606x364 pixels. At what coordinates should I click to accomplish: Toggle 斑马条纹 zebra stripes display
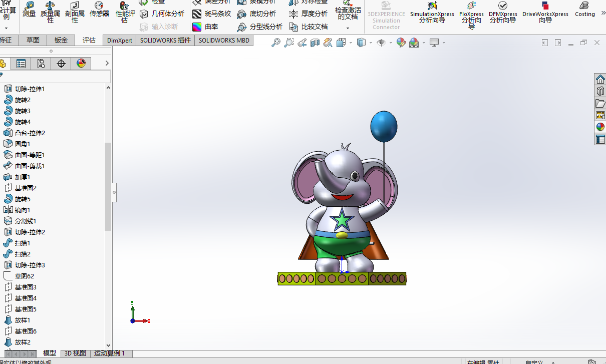(212, 14)
